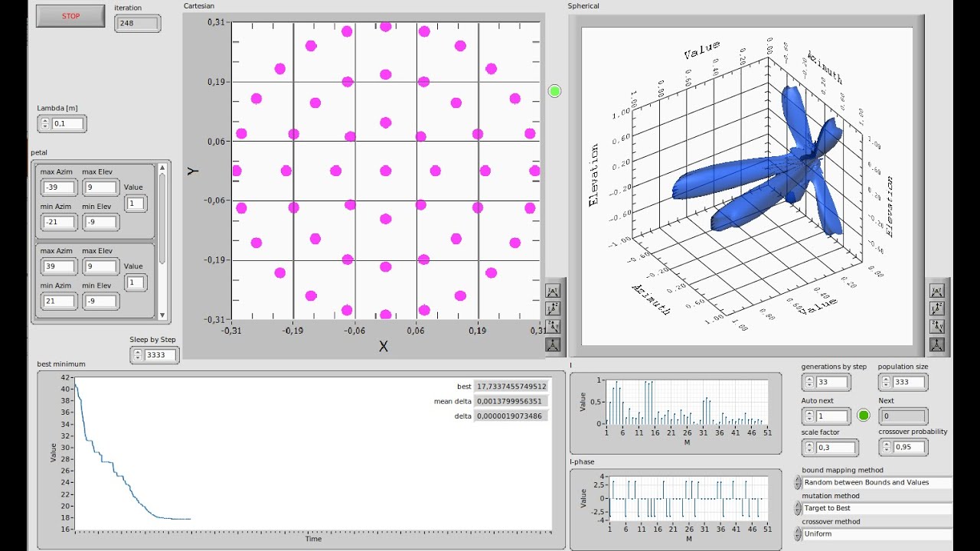Viewport: 980px width, 551px height.
Task: Click the petal list scrollbar up arrow
Action: point(162,168)
